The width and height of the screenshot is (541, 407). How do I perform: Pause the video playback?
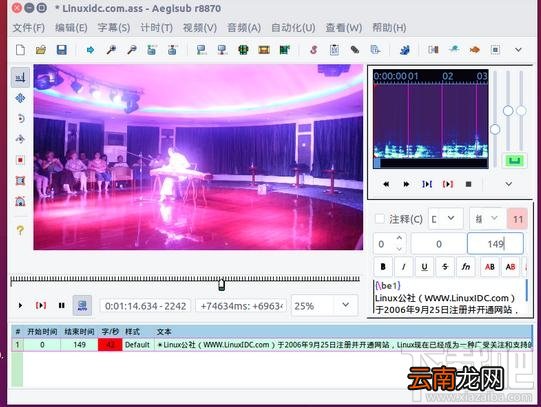[x=61, y=305]
